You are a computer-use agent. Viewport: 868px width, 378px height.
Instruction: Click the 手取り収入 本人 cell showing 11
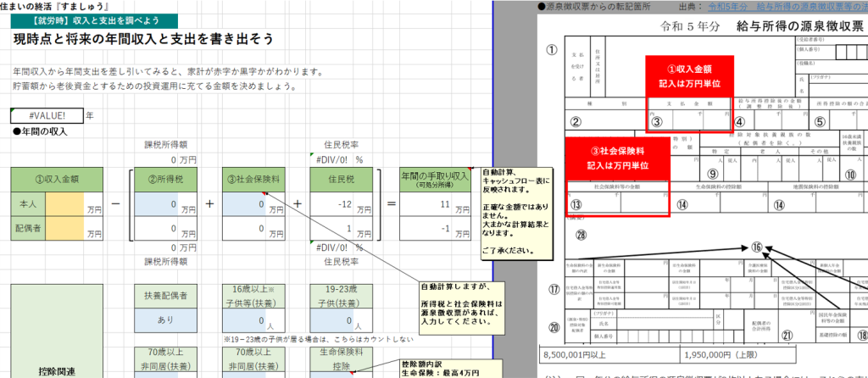pos(430,205)
